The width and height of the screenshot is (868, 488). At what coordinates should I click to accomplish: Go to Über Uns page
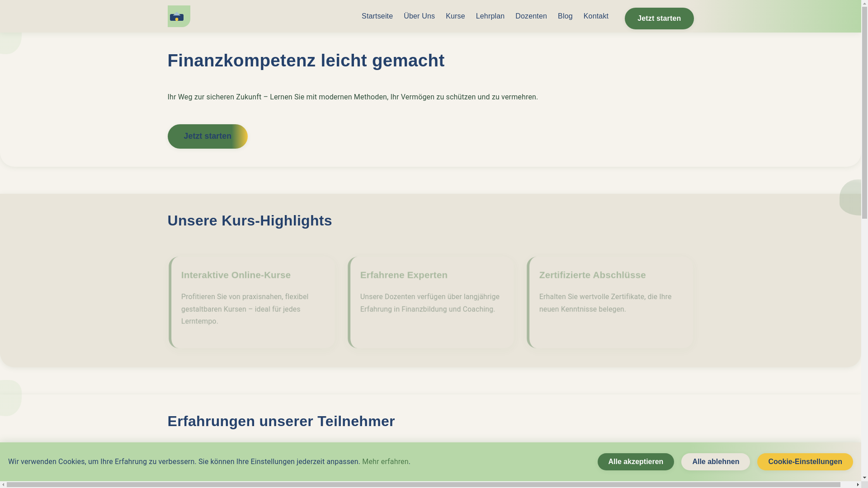click(419, 16)
